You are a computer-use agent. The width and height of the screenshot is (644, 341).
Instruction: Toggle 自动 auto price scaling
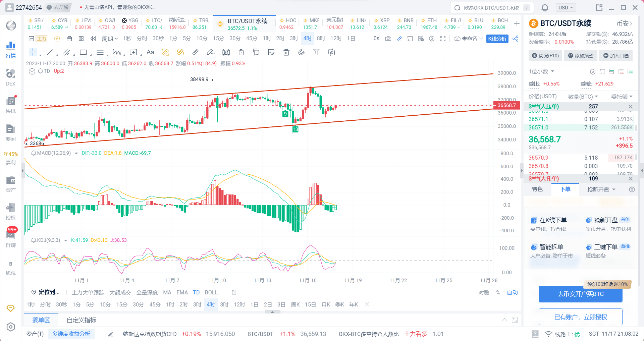pyautogui.click(x=512, y=292)
